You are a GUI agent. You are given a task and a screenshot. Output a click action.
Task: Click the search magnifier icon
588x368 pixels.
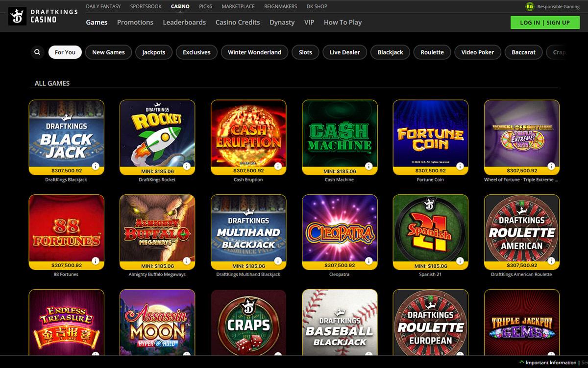pyautogui.click(x=37, y=52)
